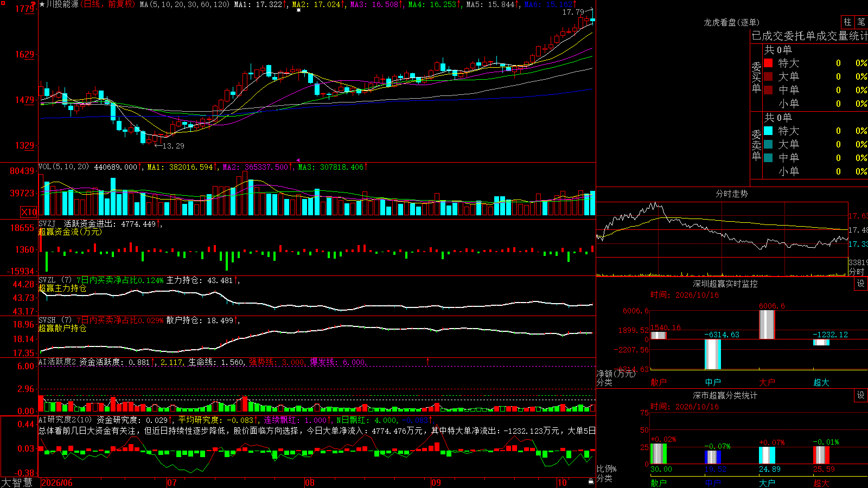
Task: Click the AI研究度2(10) indicator label
Action: [x=66, y=420]
